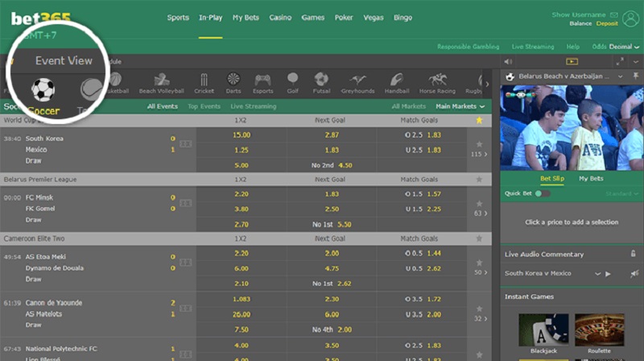Viewport: 644px width, 361px height.
Task: Click the video stream icon
Action: point(572,62)
